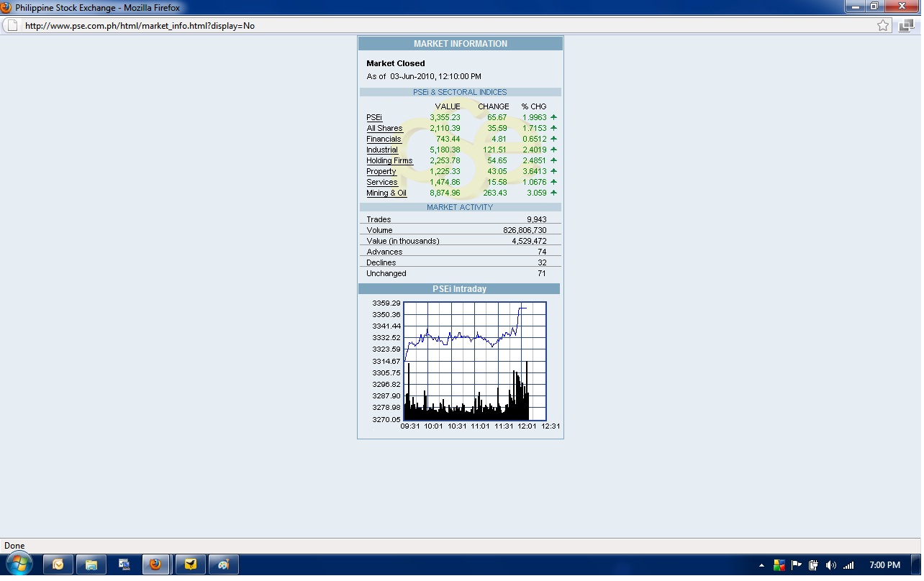
Task: Open the Services sector link
Action: pyautogui.click(x=382, y=183)
